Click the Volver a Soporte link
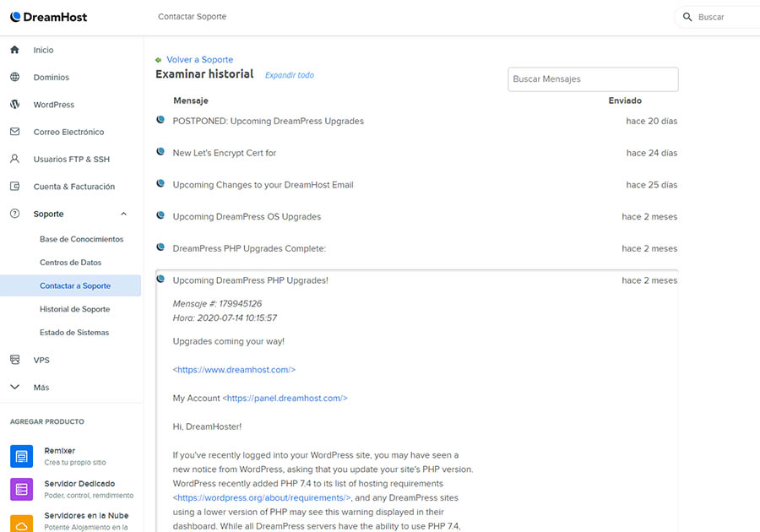The height and width of the screenshot is (532, 760). tap(199, 60)
